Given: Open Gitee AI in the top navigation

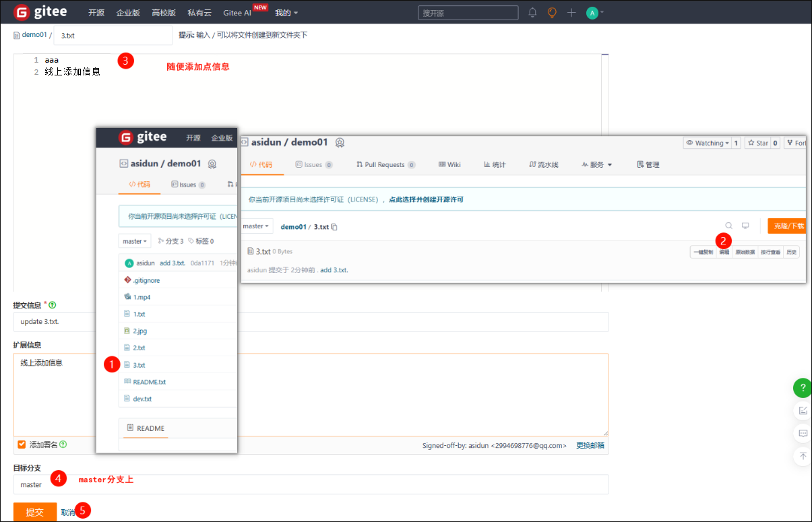Looking at the screenshot, I should point(237,13).
